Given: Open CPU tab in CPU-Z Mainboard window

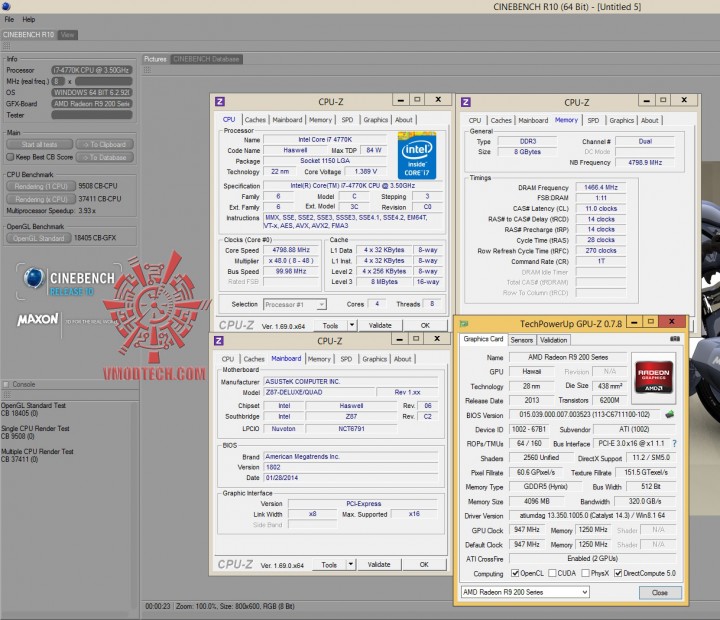Looking at the screenshot, I should point(228,359).
